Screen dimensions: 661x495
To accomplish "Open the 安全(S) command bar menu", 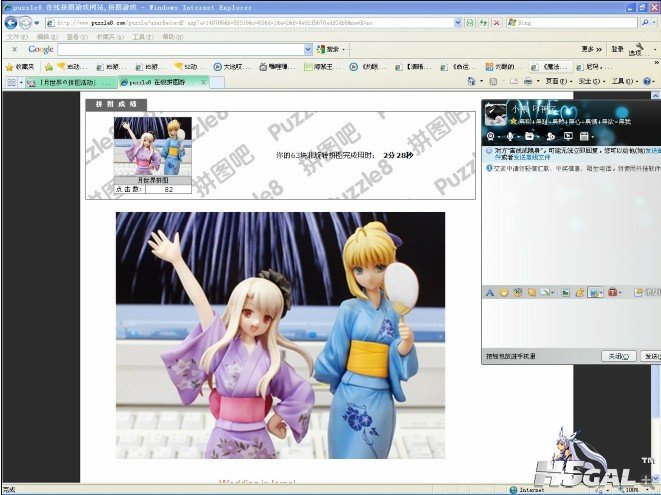I will coord(592,81).
